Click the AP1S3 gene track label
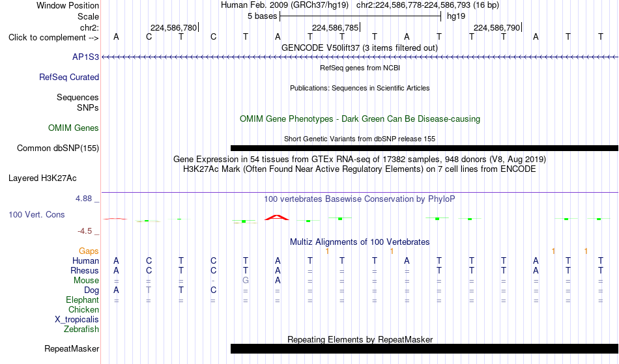The image size is (619, 364). tap(85, 57)
